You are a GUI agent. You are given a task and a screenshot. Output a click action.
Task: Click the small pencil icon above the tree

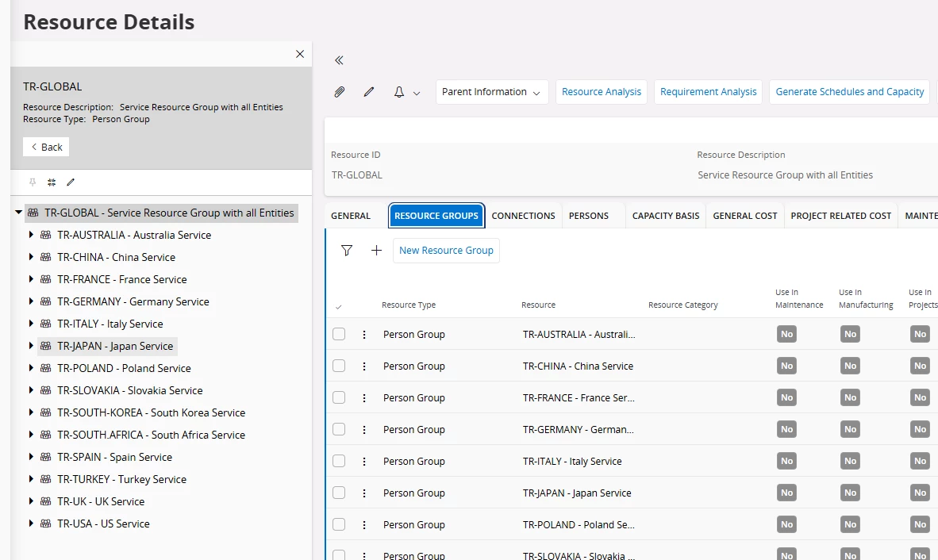[71, 182]
